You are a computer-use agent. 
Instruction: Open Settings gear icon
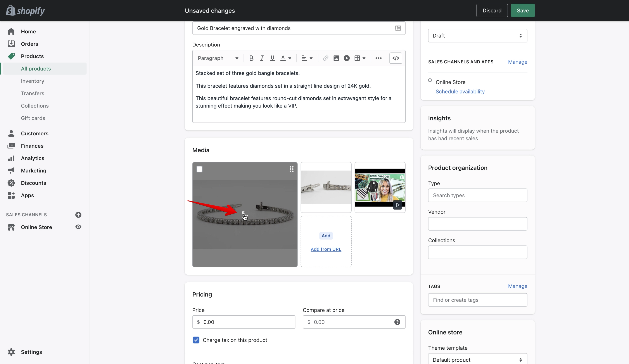[x=11, y=352]
